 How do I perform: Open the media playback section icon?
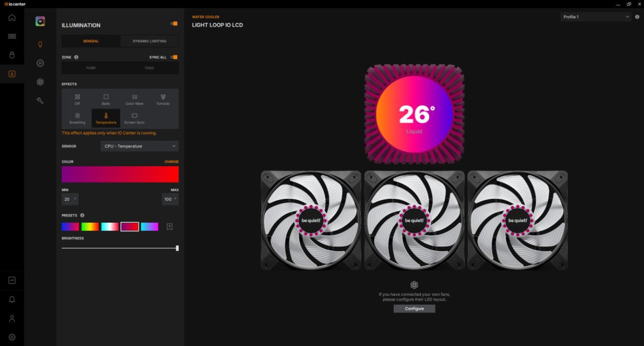(40, 63)
